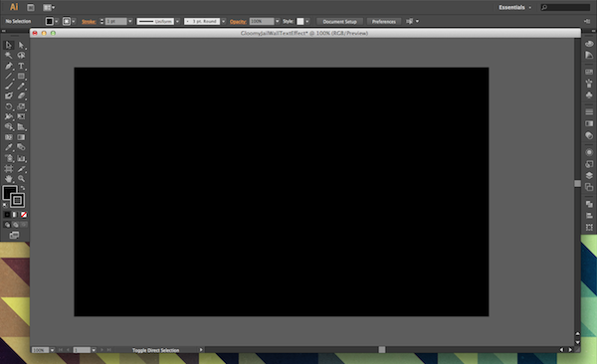Click the Preferences button
597x364 pixels.
point(383,22)
